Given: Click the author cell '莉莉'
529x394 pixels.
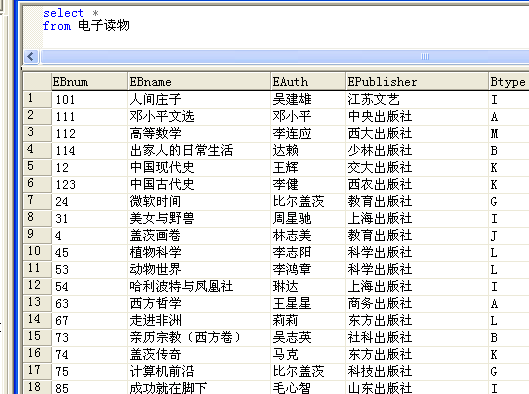Looking at the screenshot, I should 308,320.
